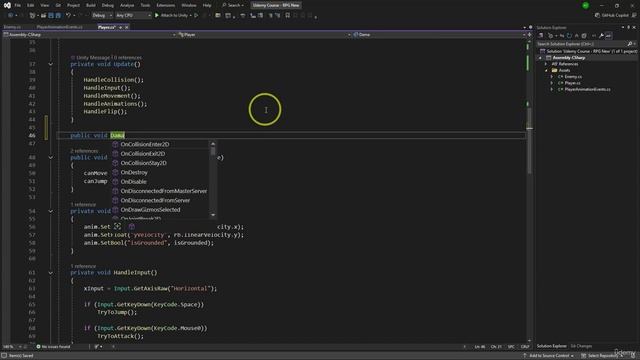The image size is (640, 360).
Task: Select OnDisconnectedFromServer from the suggestion list
Action: point(160,200)
